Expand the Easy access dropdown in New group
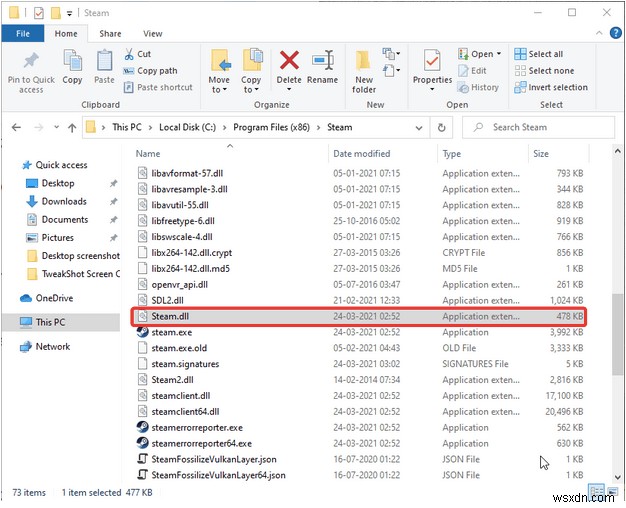This screenshot has height=508, width=626. tap(392, 71)
